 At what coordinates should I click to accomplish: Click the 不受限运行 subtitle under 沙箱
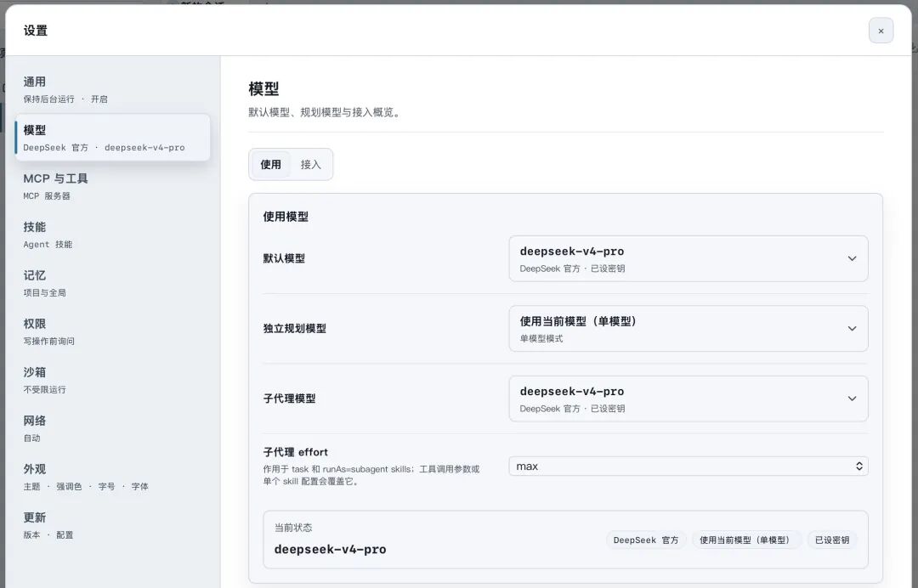[x=44, y=390]
